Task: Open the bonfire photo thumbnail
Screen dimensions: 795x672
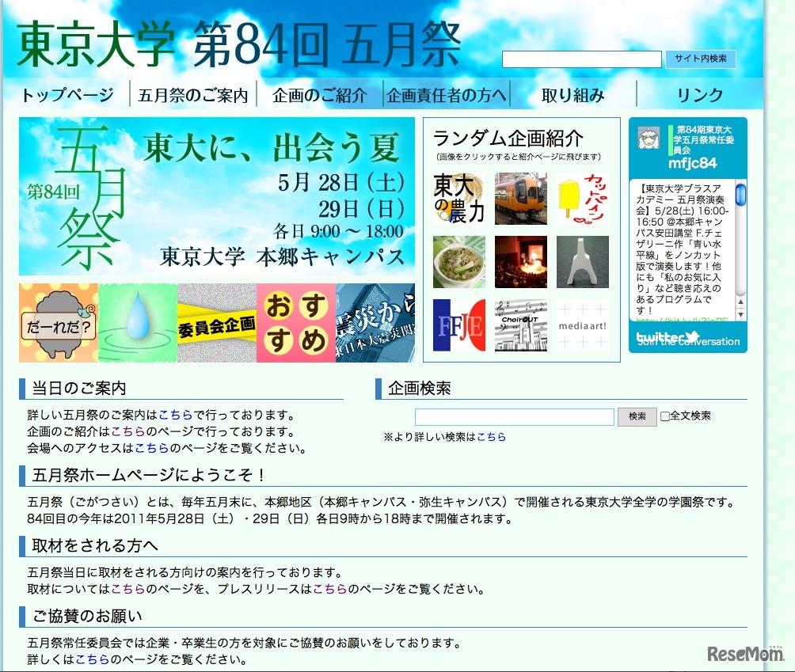Action: [x=521, y=261]
